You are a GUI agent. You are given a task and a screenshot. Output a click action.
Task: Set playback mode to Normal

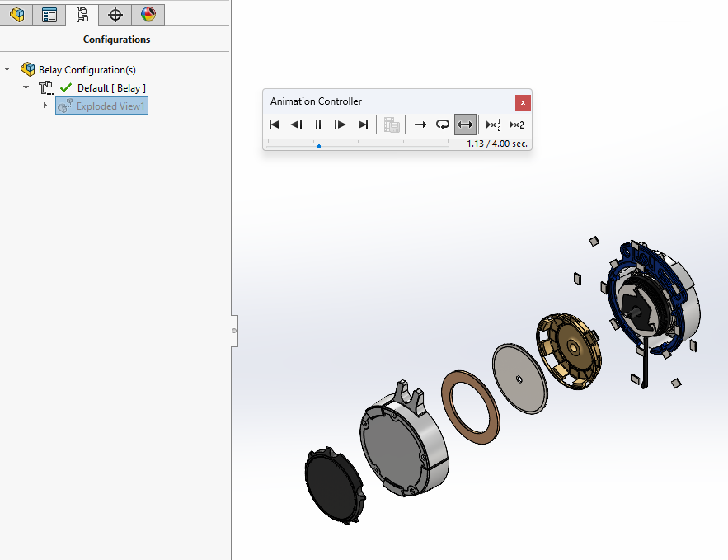tap(420, 125)
